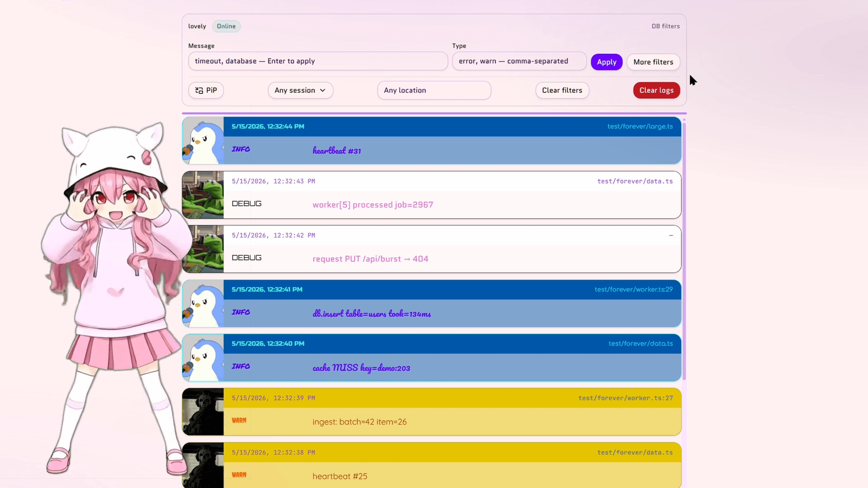868x488 pixels.
Task: Click DEBUG label on worker[5] entry
Action: pos(246,204)
